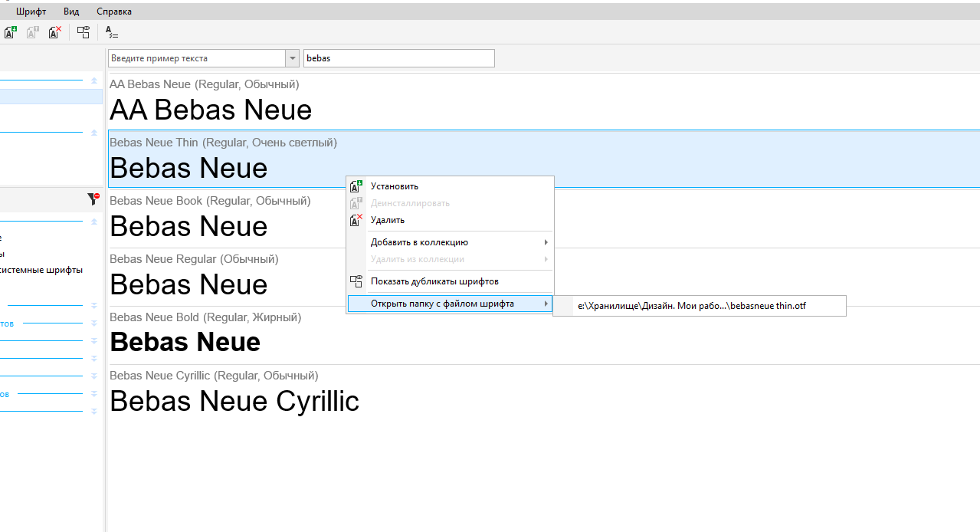Expand the bottom-most collapsed sidebar section
The image size is (980, 532).
pyautogui.click(x=94, y=412)
